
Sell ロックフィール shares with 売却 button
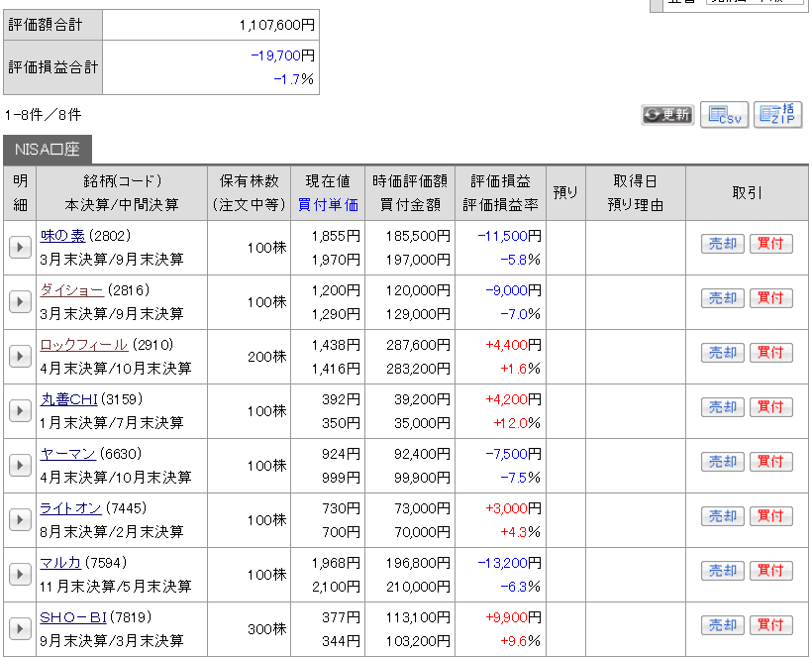tap(723, 353)
